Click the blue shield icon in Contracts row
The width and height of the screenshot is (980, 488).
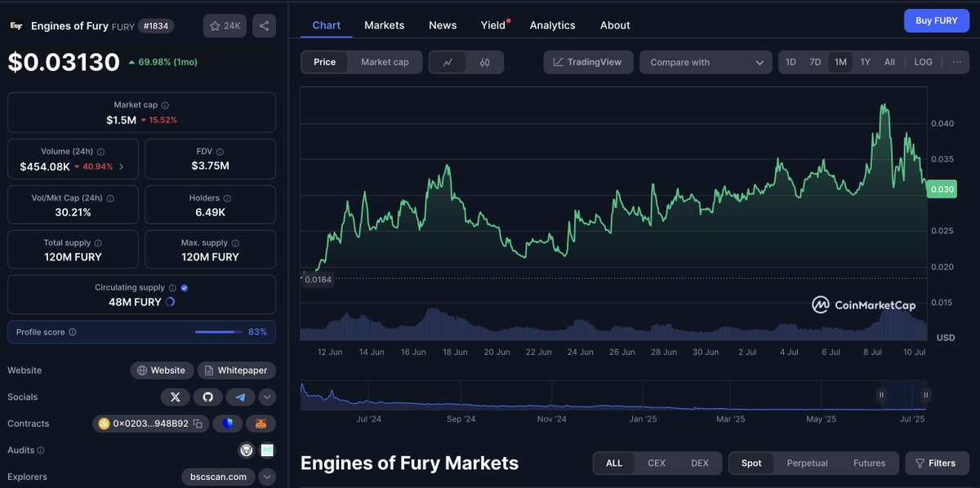[228, 424]
